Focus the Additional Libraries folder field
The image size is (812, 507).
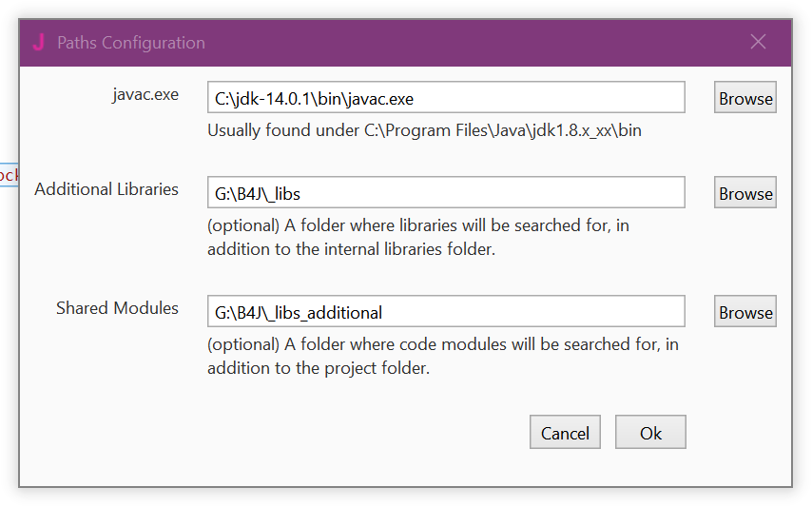click(x=446, y=193)
